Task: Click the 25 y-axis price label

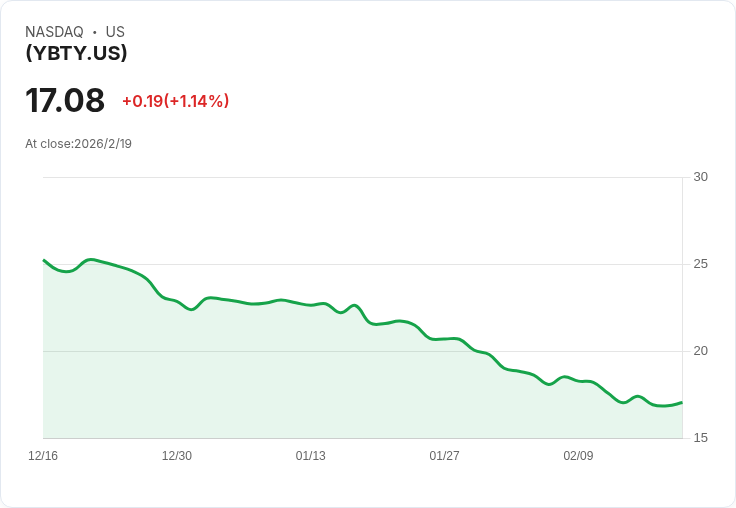Action: tap(700, 264)
